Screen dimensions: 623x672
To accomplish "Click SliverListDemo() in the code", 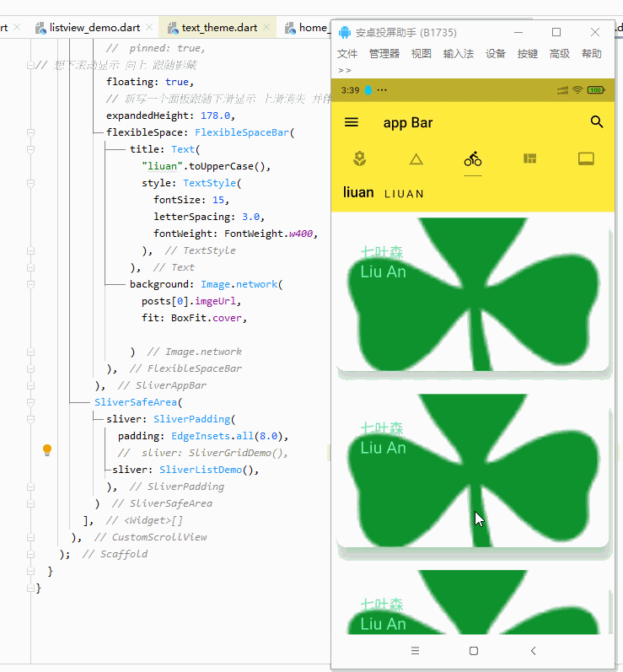I will pyautogui.click(x=208, y=470).
